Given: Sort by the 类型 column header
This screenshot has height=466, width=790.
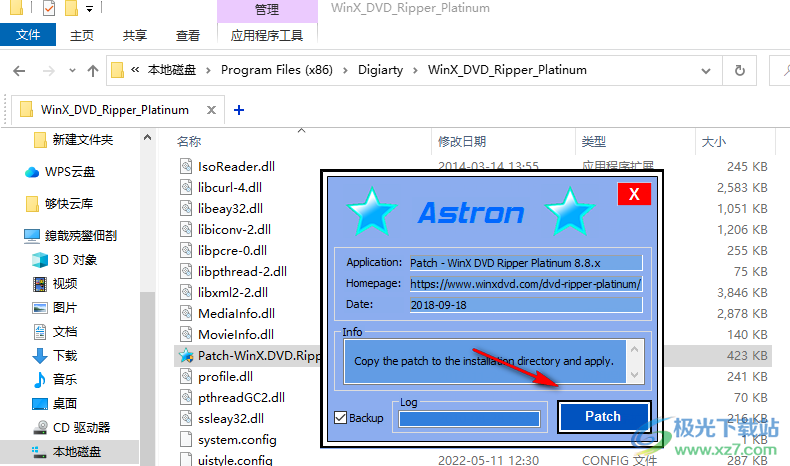Looking at the screenshot, I should (594, 142).
